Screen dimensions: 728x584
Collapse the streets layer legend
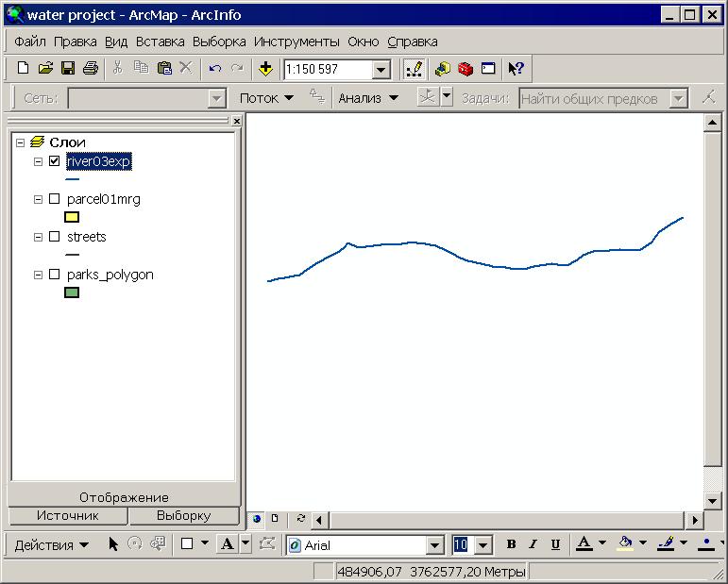coord(38,237)
